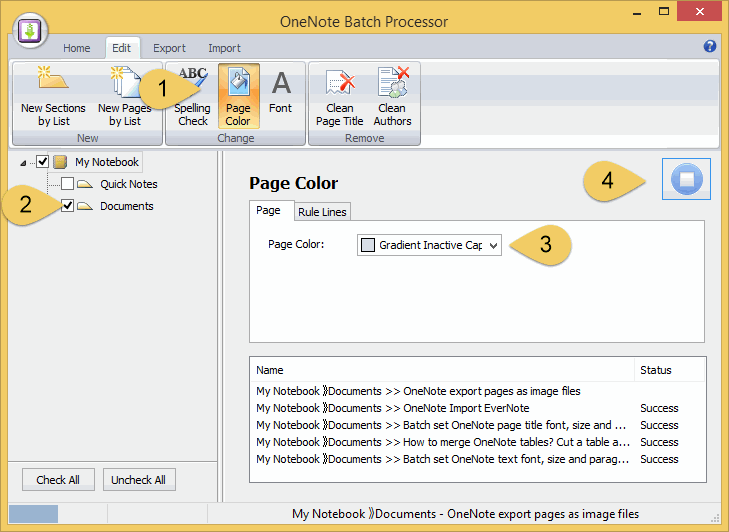The height and width of the screenshot is (532, 729).
Task: Open the Page Color dropdown
Action: coord(493,245)
